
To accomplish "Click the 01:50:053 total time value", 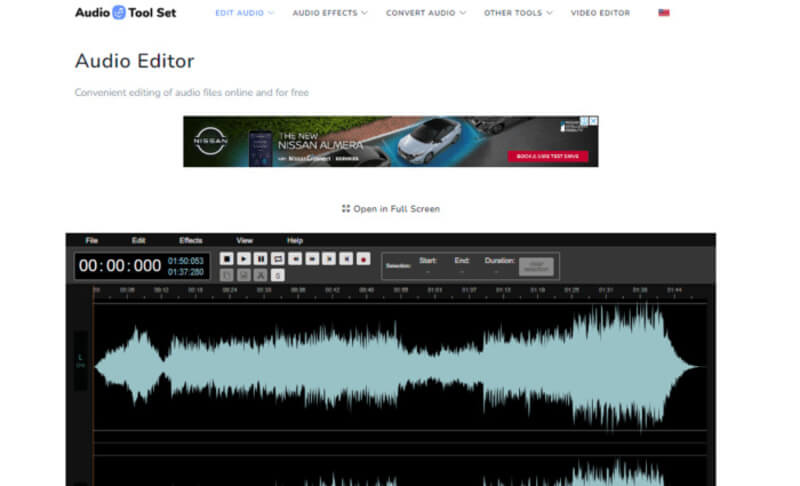I will [186, 261].
